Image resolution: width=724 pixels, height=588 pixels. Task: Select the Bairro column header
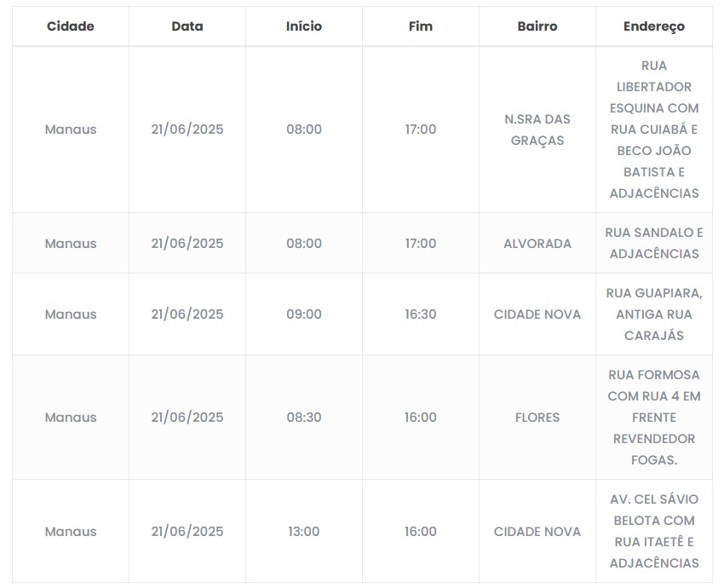[537, 26]
